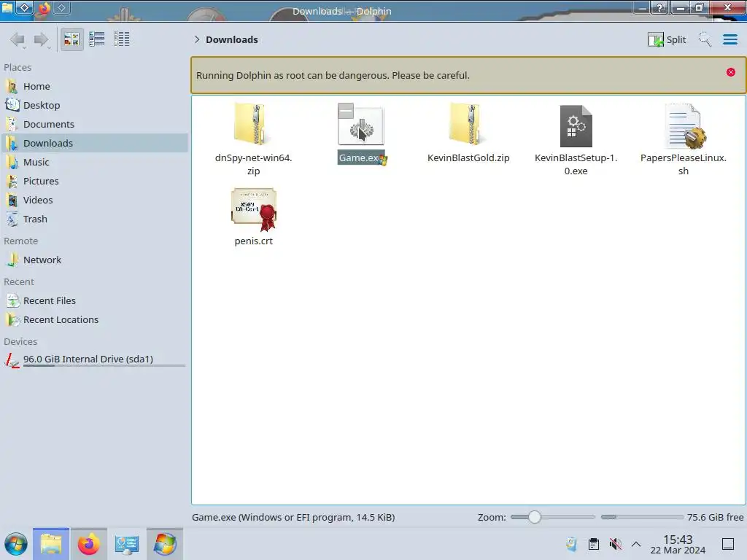The width and height of the screenshot is (747, 560).
Task: Open the hamburger menu
Action: tap(729, 39)
